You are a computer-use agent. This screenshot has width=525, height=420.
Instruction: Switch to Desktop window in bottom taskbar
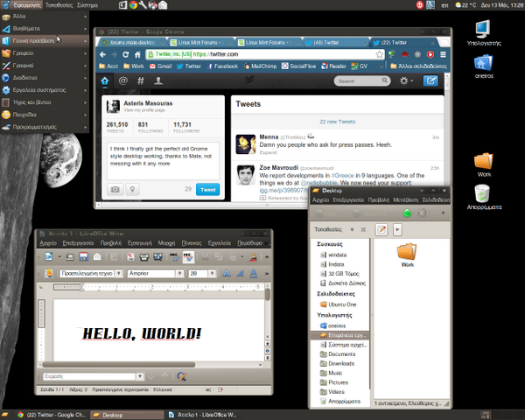pyautogui.click(x=126, y=415)
